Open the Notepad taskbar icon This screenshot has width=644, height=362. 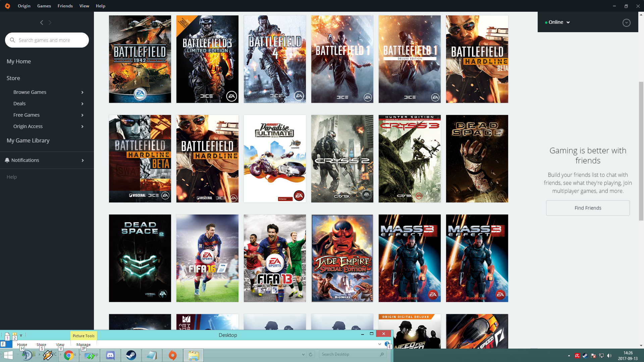pyautogui.click(x=152, y=355)
